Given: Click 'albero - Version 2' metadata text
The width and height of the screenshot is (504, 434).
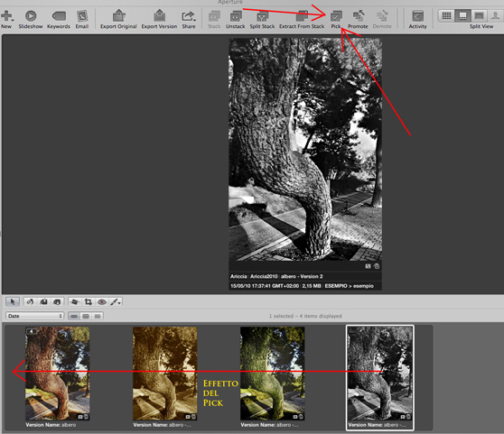Looking at the screenshot, I should pyautogui.click(x=302, y=276).
